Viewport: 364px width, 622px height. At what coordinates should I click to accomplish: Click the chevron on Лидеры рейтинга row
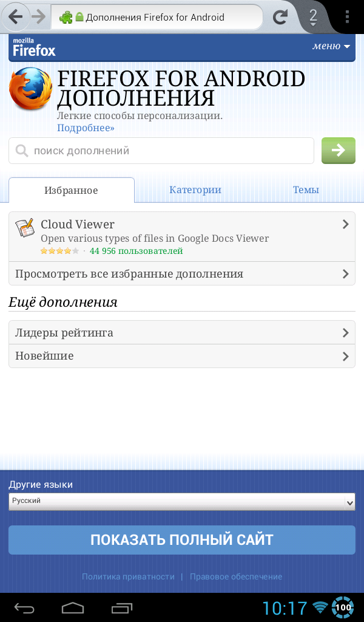click(345, 332)
